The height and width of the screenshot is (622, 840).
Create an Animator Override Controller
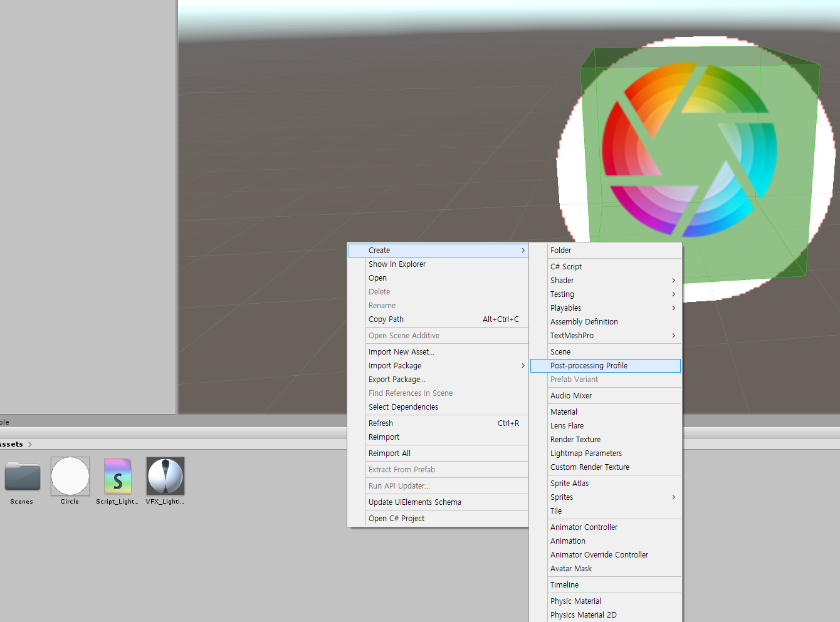606,555
